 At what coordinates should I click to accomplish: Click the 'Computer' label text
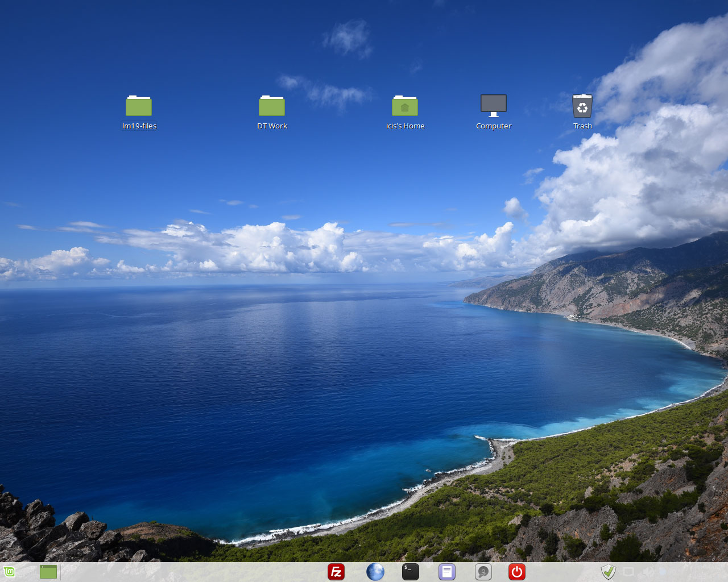pos(494,126)
